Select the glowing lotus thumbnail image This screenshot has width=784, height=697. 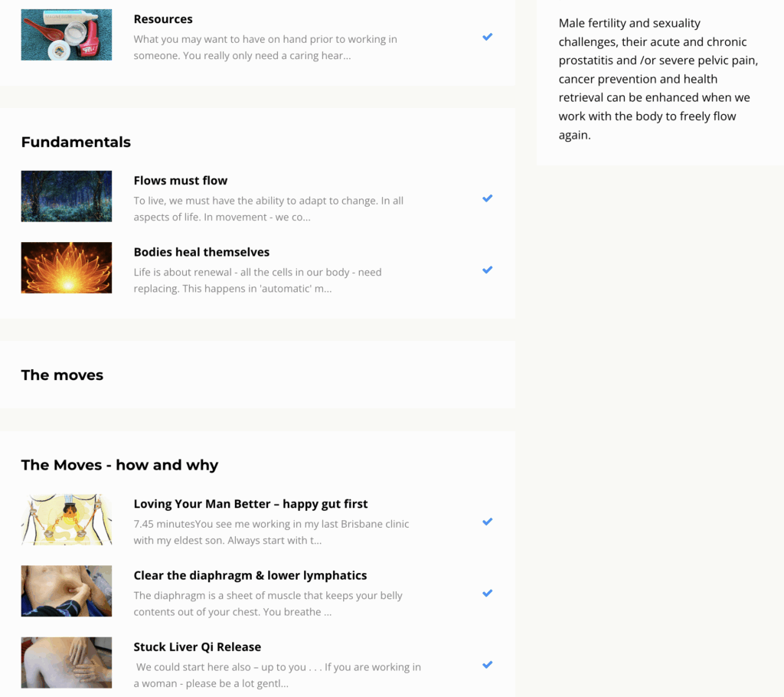(67, 268)
